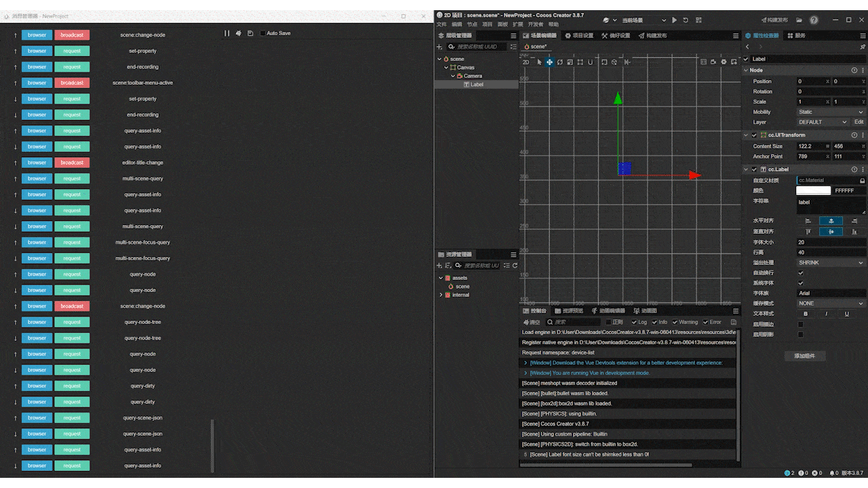Toggle bold text style button
Screen dimensions: 868x488
pyautogui.click(x=806, y=314)
